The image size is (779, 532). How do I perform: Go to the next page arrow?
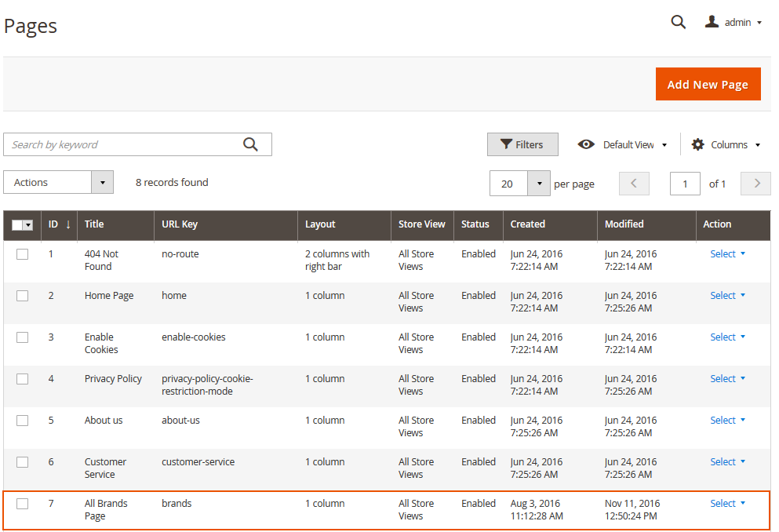756,184
